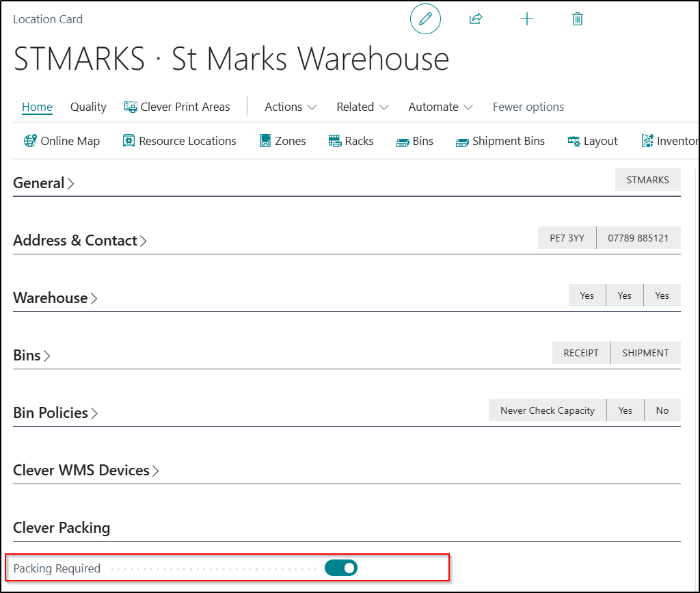Viewport: 700px width, 593px height.
Task: Open the Racks action
Action: coord(351,141)
